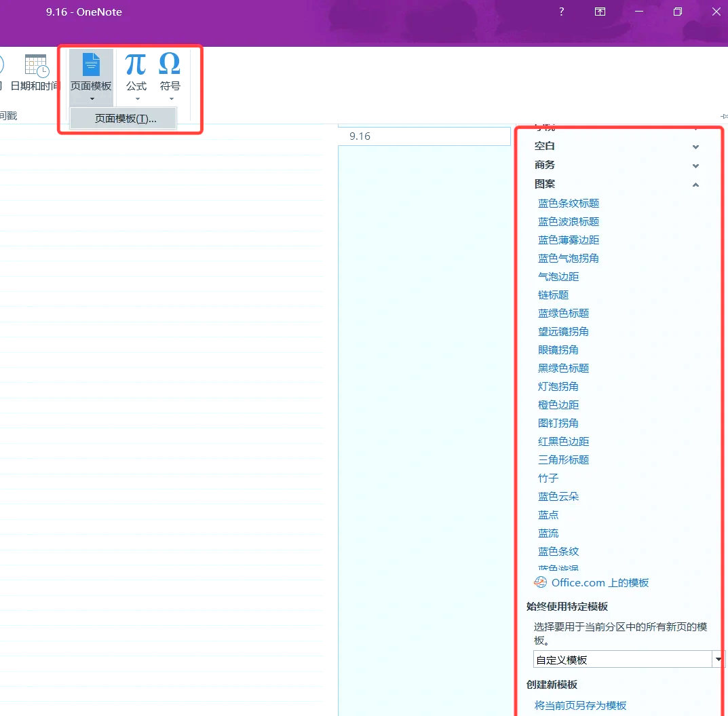Open the 公式 dropdown arrow
The height and width of the screenshot is (716, 728).
pos(136,98)
